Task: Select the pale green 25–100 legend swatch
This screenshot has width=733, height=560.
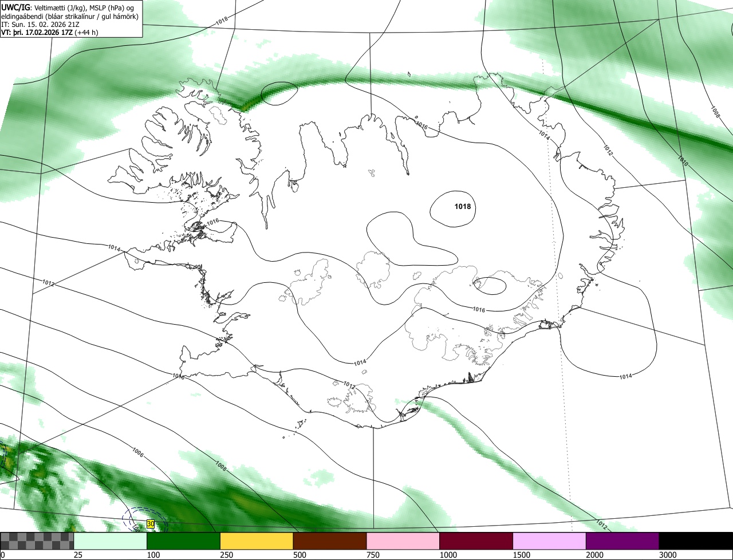Action: [111, 541]
